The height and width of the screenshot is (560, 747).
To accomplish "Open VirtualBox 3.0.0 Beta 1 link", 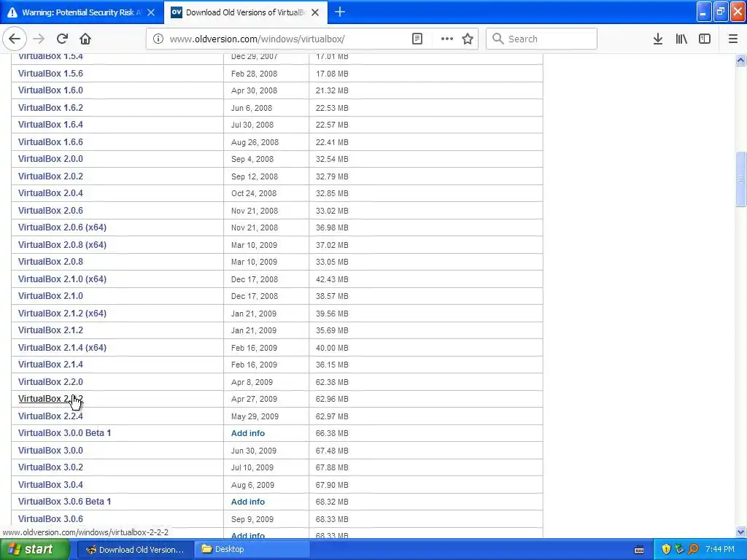I will [x=64, y=433].
